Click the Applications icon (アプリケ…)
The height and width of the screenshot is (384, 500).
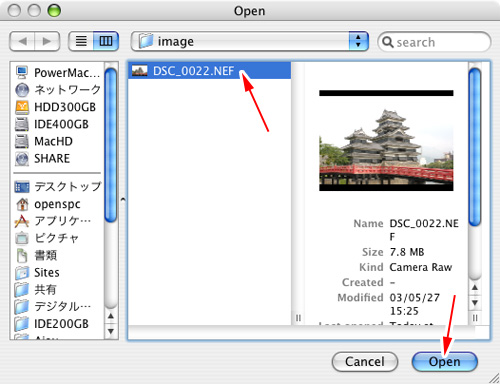(22, 221)
